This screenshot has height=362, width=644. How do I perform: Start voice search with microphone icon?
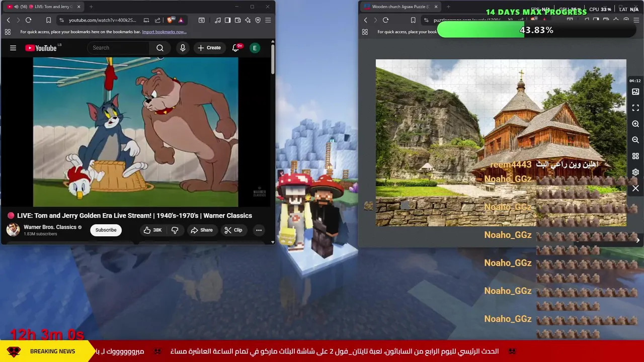tap(183, 48)
